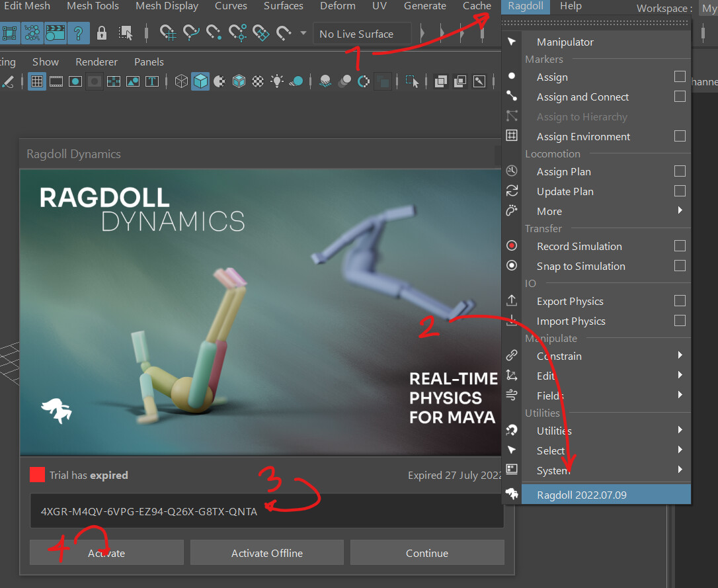Expand the Constrain submenu arrow
Viewport: 718px width, 588px height.
(680, 355)
